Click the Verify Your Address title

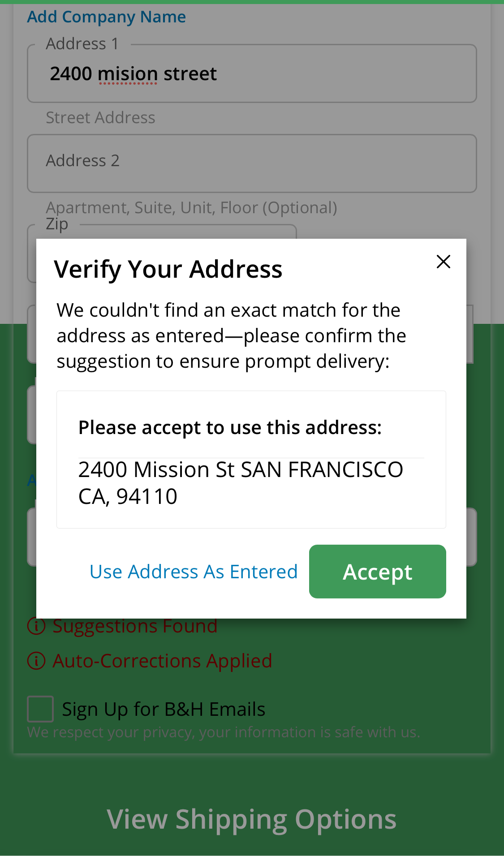(x=168, y=269)
